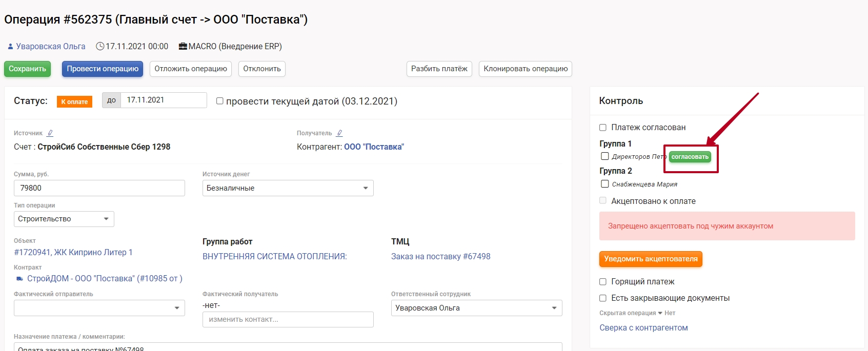The width and height of the screenshot is (868, 351).
Task: Click the briefcase icon before MACRO
Action: point(183,47)
